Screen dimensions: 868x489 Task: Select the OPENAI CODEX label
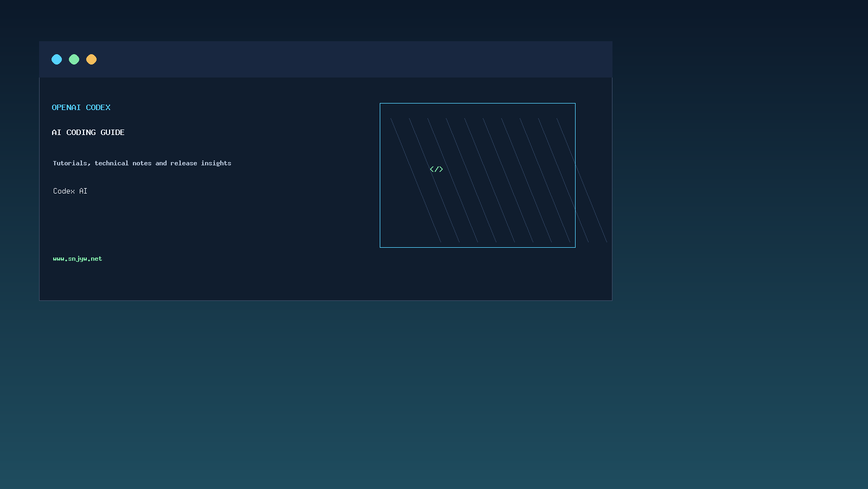point(81,107)
